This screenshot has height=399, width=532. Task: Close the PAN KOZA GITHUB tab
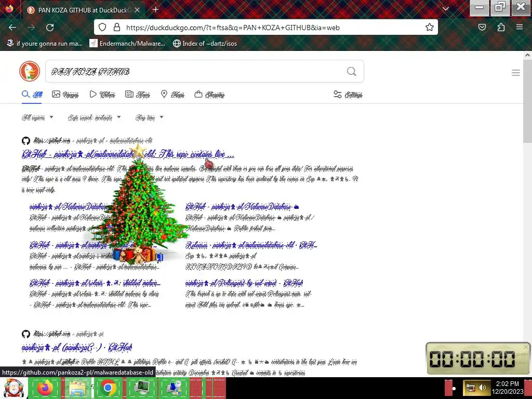pyautogui.click(x=137, y=10)
